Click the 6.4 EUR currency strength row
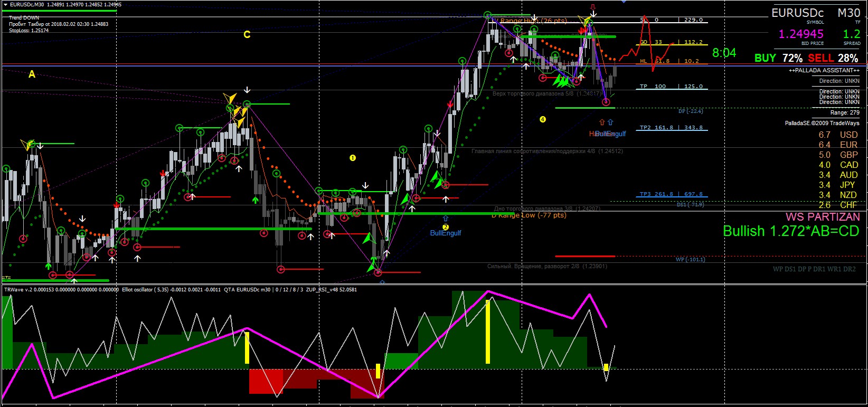Viewport: 868px width, 407px height. (x=838, y=145)
